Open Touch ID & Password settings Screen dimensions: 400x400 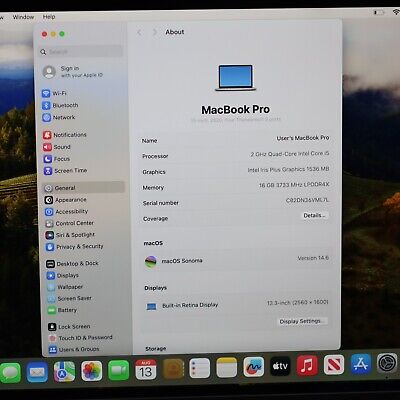tap(80, 338)
